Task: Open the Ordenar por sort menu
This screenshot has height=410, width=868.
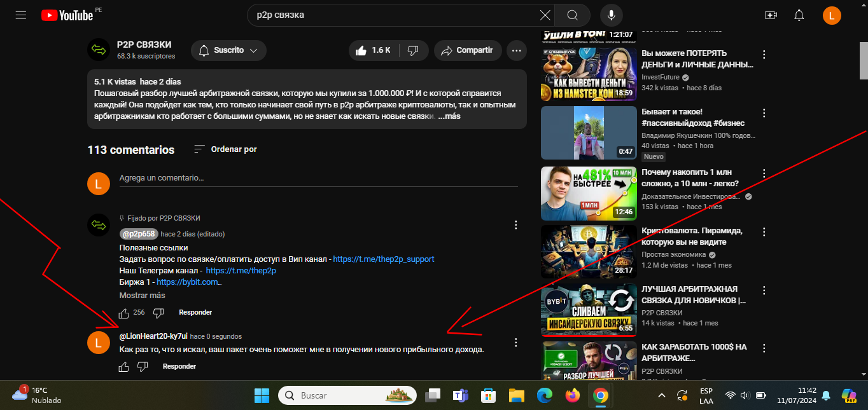Action: pos(225,149)
